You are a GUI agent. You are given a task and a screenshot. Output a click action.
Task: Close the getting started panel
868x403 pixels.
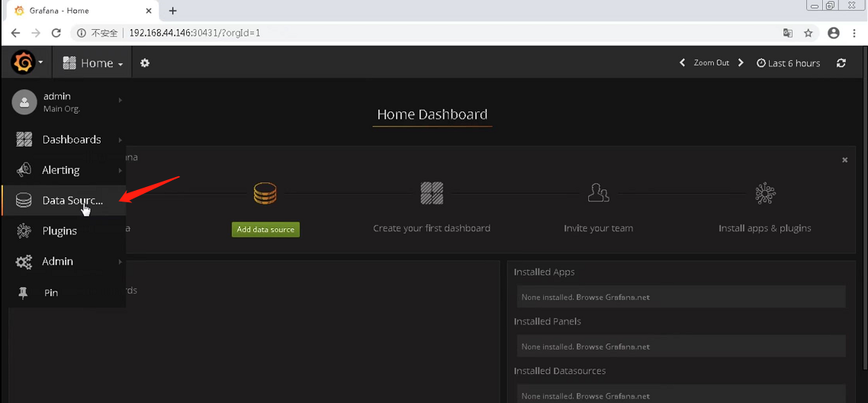[x=845, y=160]
